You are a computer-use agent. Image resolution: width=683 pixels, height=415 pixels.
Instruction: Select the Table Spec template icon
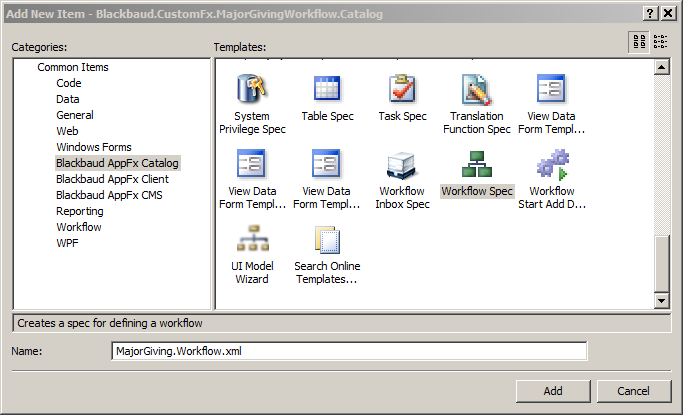tap(327, 91)
